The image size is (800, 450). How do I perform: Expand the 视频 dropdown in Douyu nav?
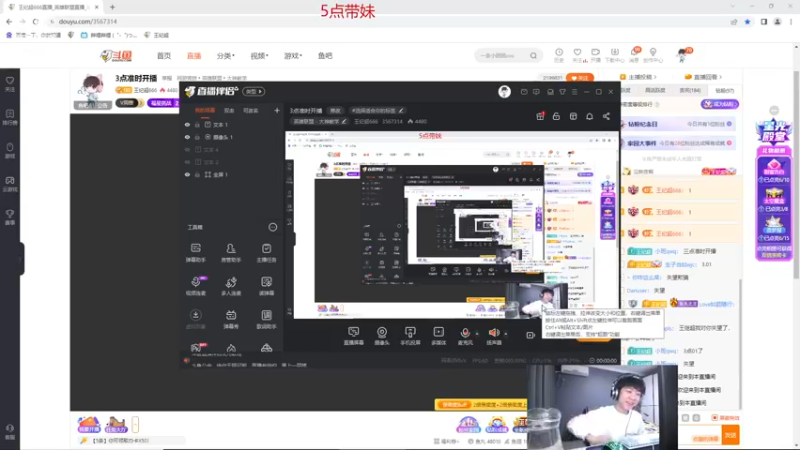(259, 56)
